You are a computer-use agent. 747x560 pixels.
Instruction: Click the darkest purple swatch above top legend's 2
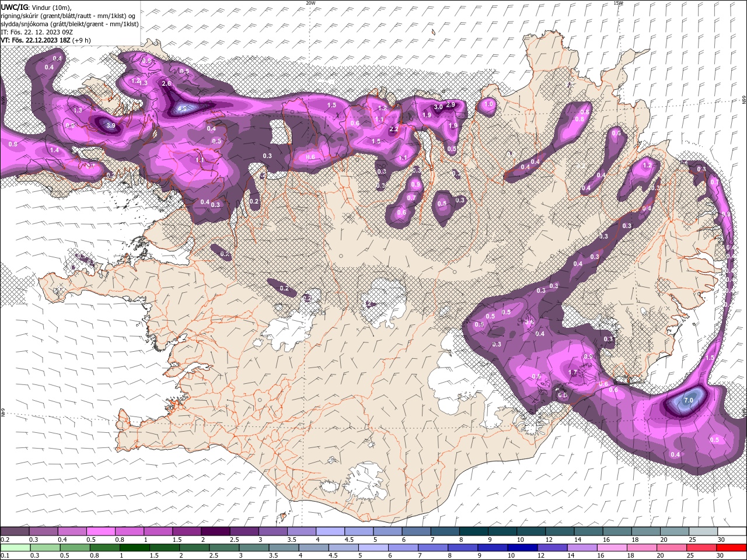pyautogui.click(x=215, y=531)
